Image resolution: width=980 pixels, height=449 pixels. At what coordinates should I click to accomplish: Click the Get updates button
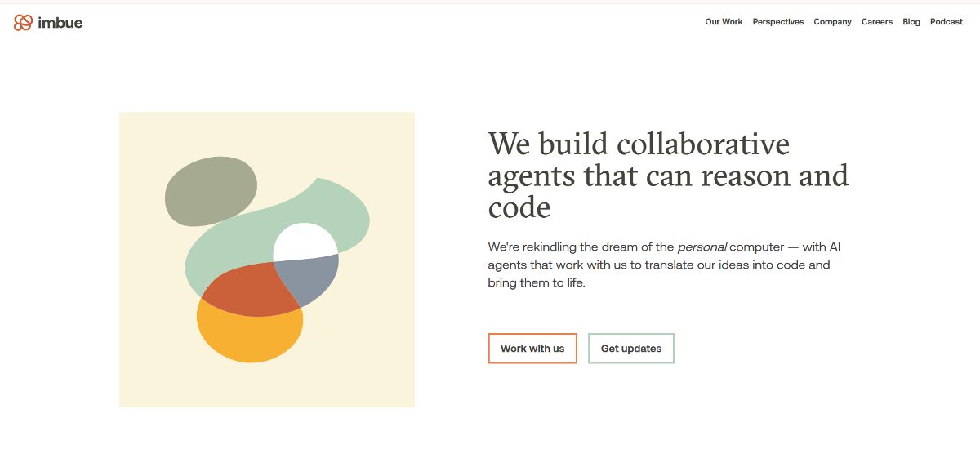pyautogui.click(x=631, y=349)
